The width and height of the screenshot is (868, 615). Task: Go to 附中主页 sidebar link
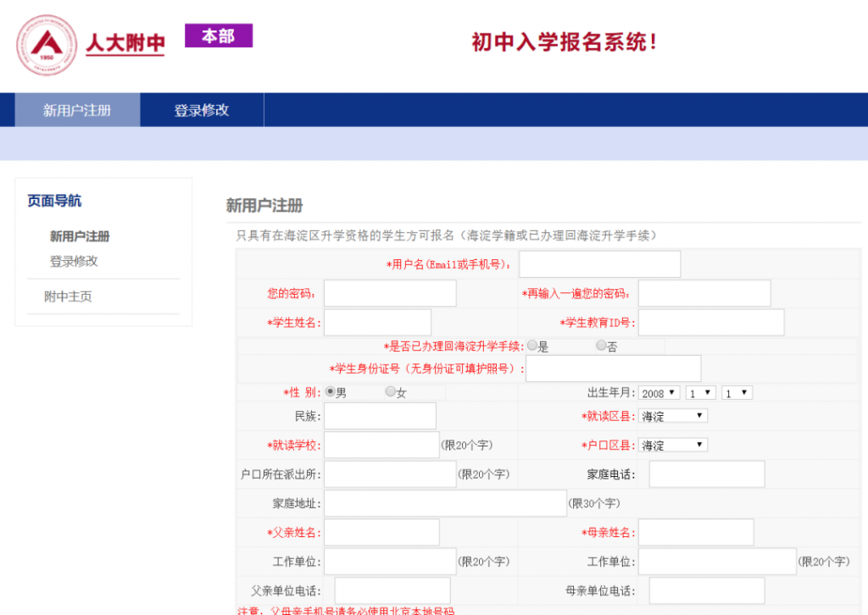[68, 296]
